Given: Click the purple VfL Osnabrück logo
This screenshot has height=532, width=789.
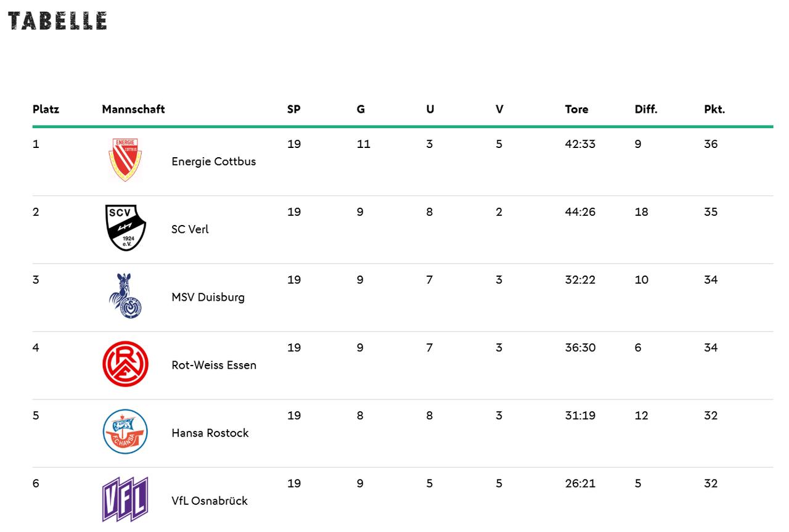Looking at the screenshot, I should (x=125, y=499).
